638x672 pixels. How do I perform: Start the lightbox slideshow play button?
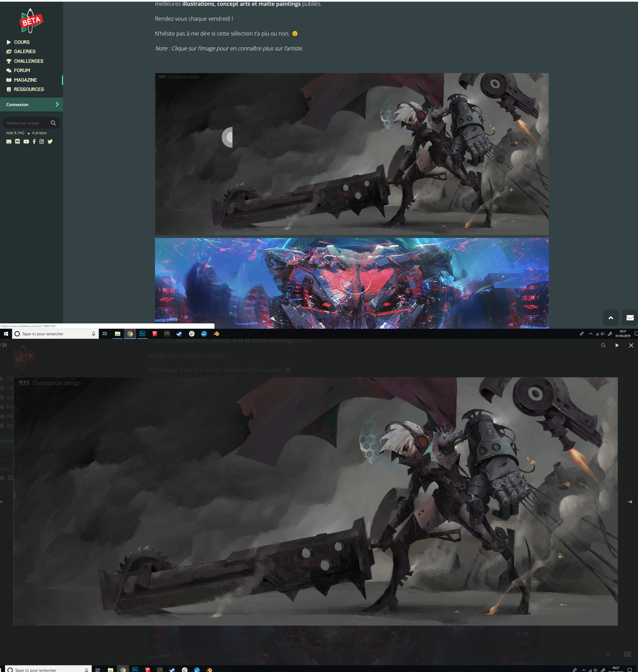[x=617, y=345]
